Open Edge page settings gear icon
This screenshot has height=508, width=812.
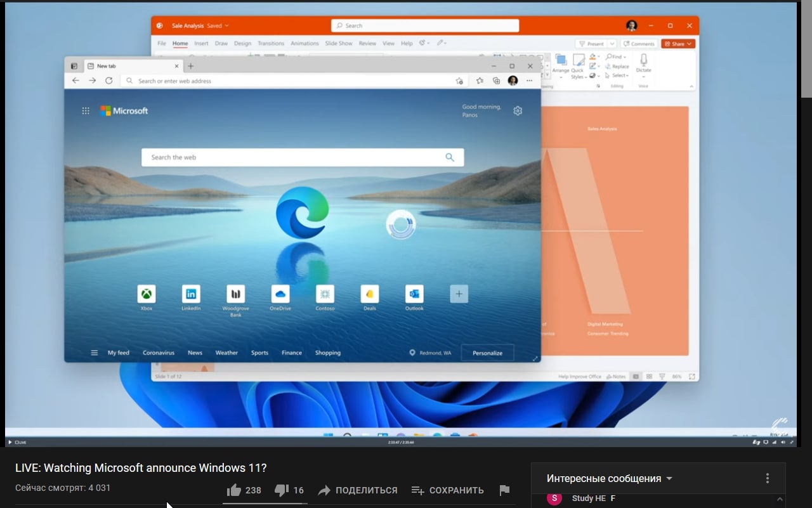[x=518, y=111]
